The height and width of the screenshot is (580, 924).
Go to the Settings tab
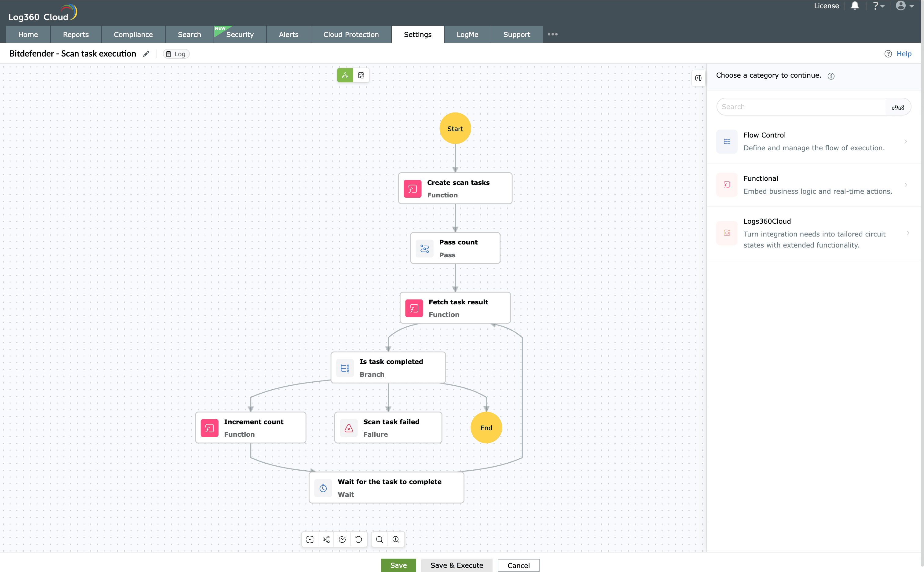418,34
